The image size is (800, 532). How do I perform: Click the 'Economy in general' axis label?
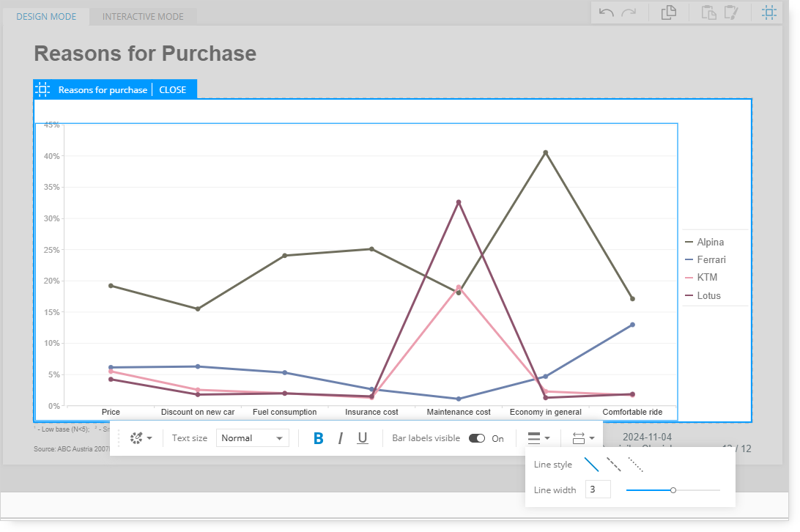point(545,412)
